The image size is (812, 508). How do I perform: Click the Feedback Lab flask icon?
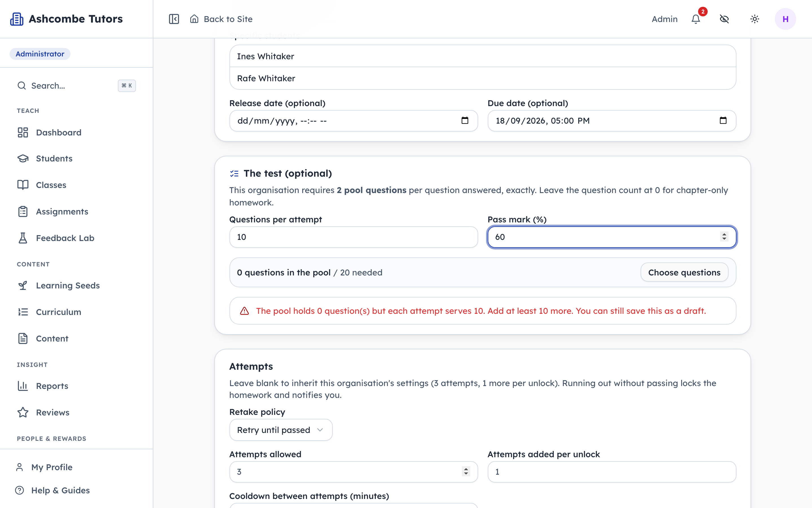tap(23, 238)
